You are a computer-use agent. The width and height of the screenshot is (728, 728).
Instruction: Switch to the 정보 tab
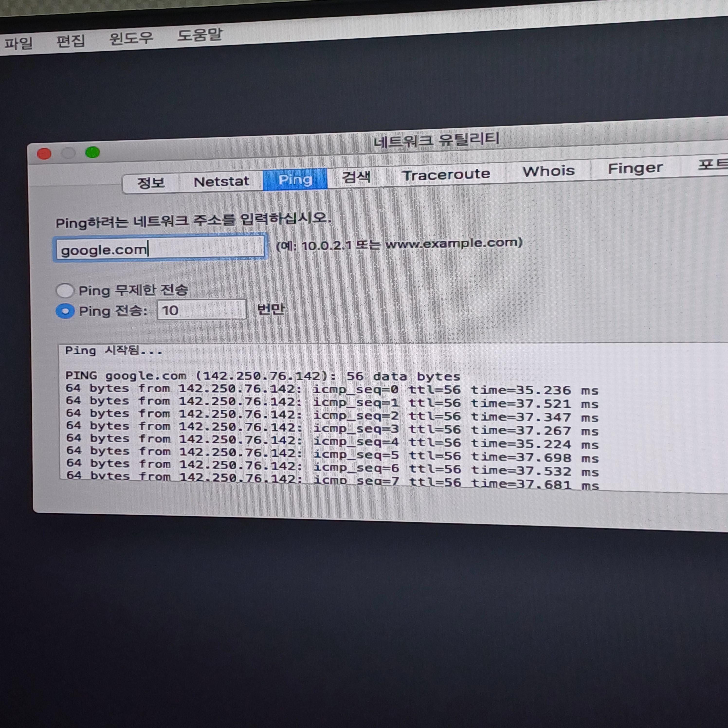tap(151, 183)
